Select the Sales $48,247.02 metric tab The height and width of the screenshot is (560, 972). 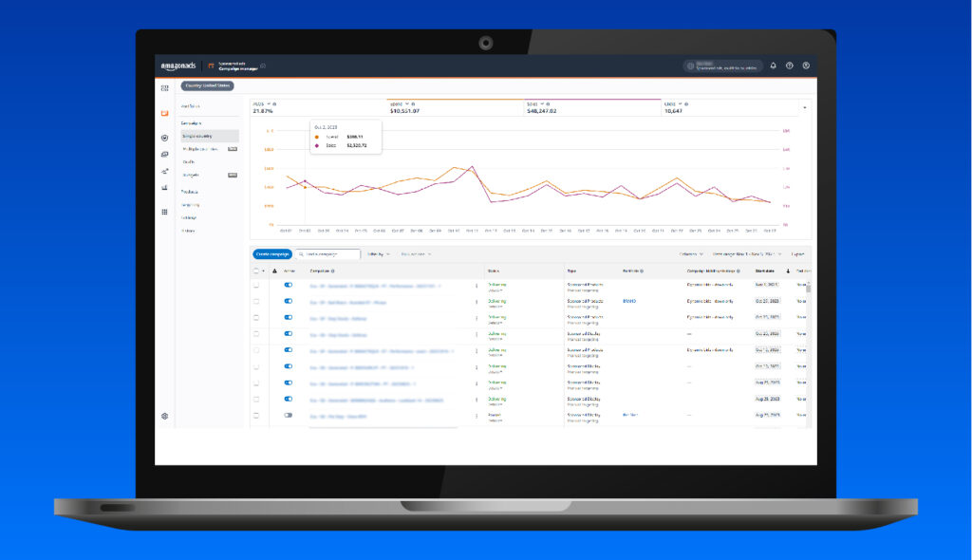[592, 107]
